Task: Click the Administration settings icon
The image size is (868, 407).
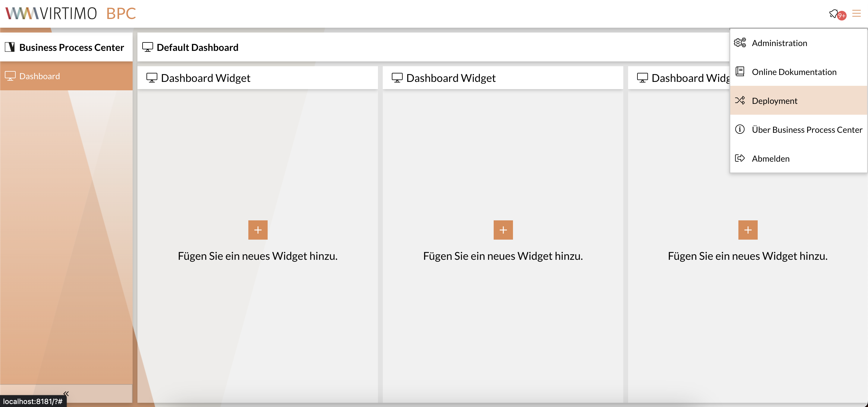Action: pos(740,42)
